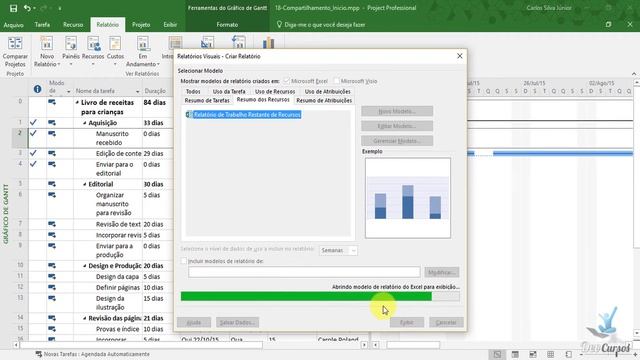Viewport: 640px width, 360px height.
Task: Open the Arquivo menu
Action: (x=13, y=25)
